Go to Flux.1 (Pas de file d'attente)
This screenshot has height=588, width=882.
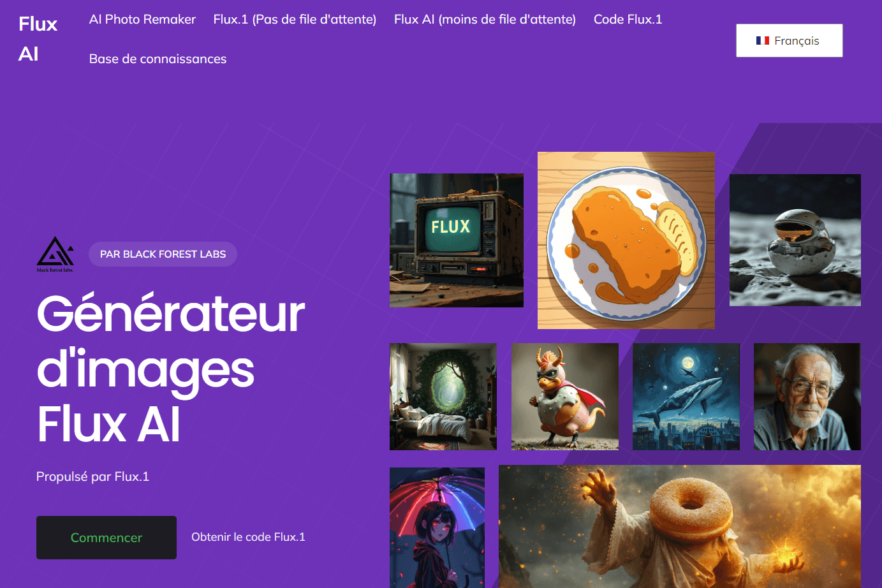(295, 19)
